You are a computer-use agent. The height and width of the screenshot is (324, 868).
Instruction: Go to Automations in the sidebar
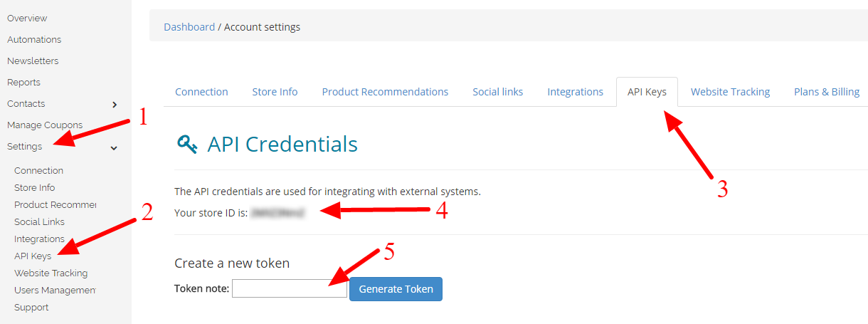pos(34,39)
